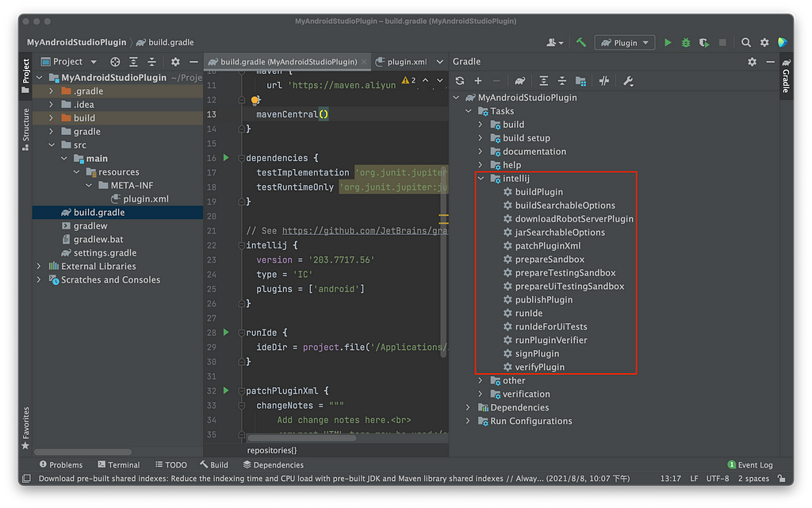Expand the documentation Gradle tasks group
The height and width of the screenshot is (508, 812).
point(481,152)
